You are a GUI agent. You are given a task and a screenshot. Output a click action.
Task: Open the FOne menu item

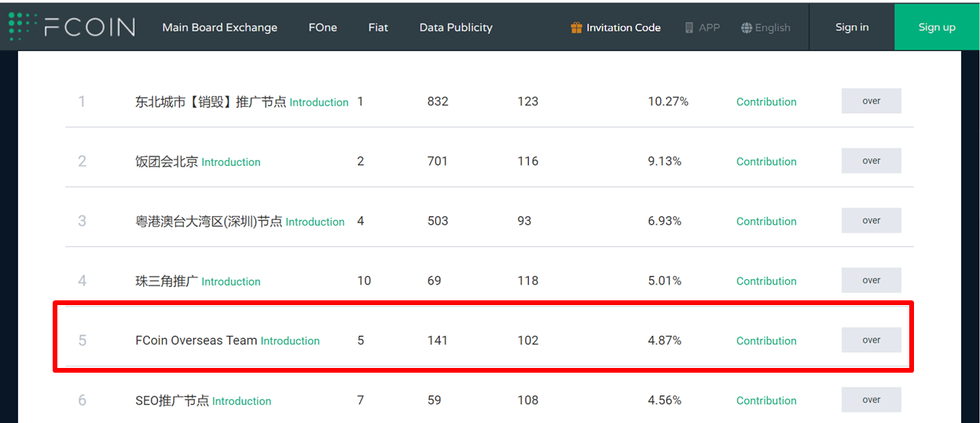323,28
